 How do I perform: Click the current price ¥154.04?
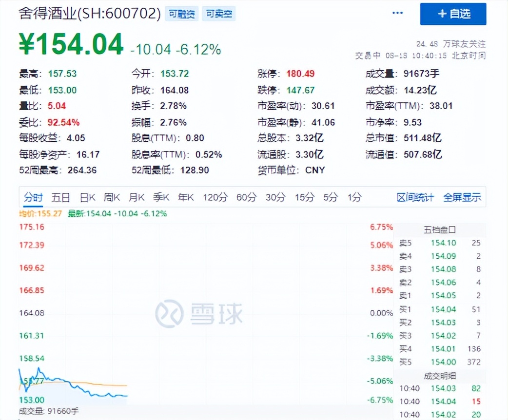pyautogui.click(x=71, y=44)
